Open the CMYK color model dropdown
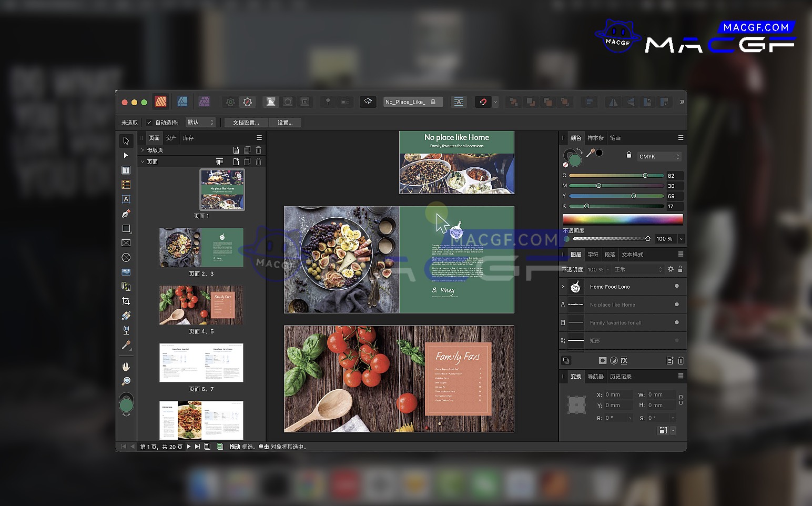 659,157
